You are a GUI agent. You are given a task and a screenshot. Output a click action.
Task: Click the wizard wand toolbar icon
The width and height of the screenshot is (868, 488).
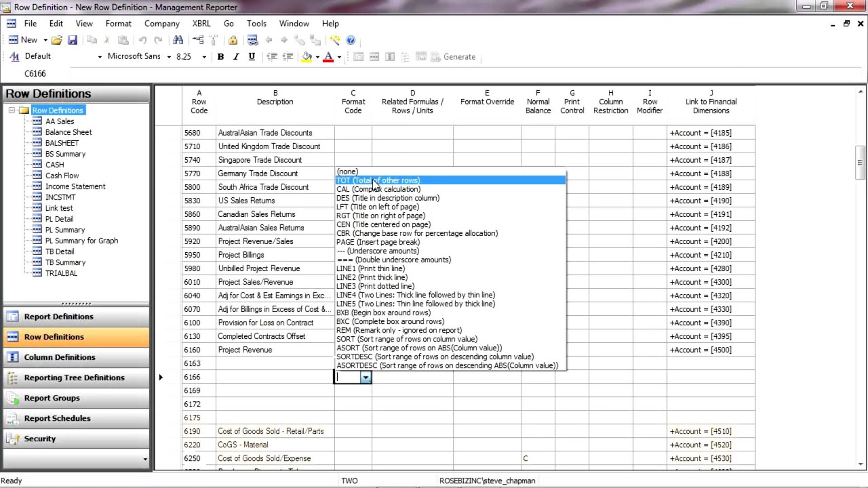coord(335,40)
